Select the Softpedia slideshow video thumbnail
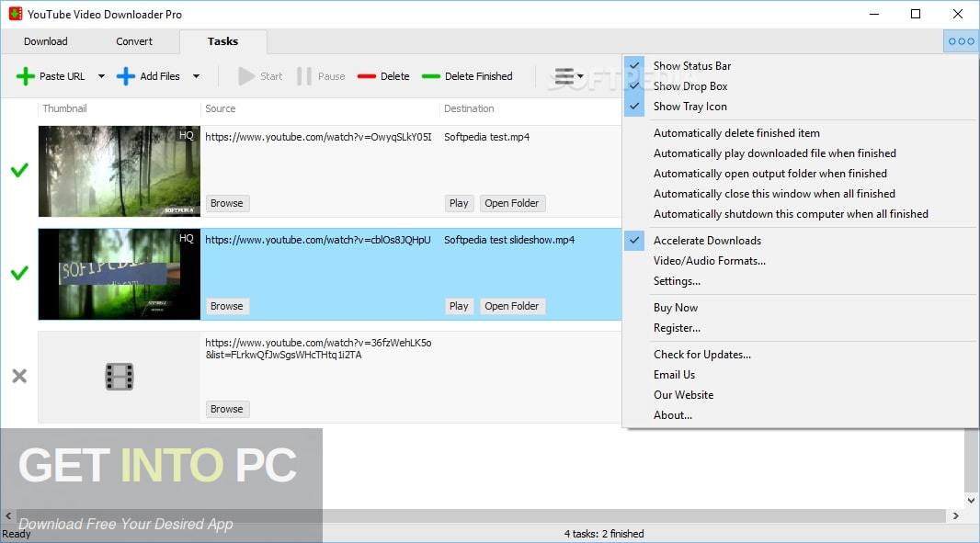Viewport: 980px width, 543px height. 120,275
